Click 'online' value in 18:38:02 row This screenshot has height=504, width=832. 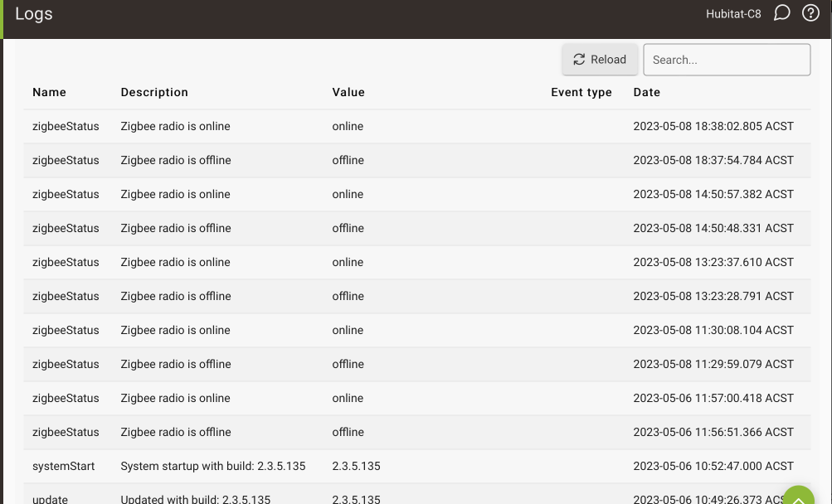348,126
